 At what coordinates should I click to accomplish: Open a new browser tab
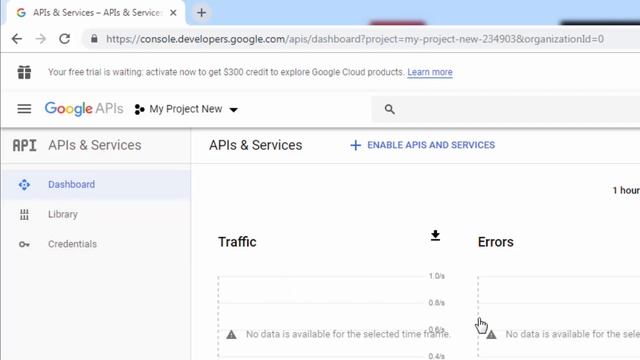point(201,13)
